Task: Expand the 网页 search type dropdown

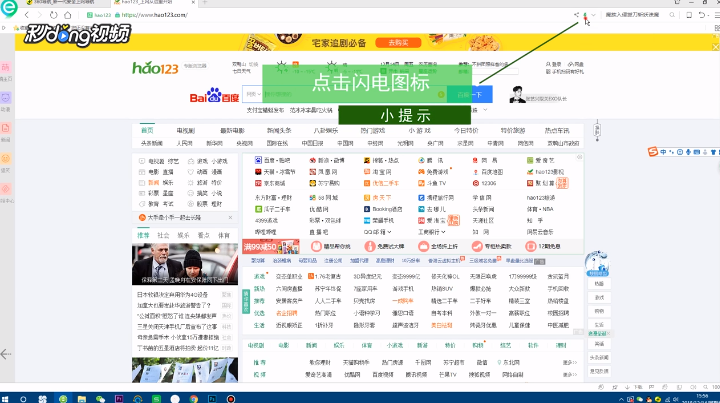Action: [253, 94]
